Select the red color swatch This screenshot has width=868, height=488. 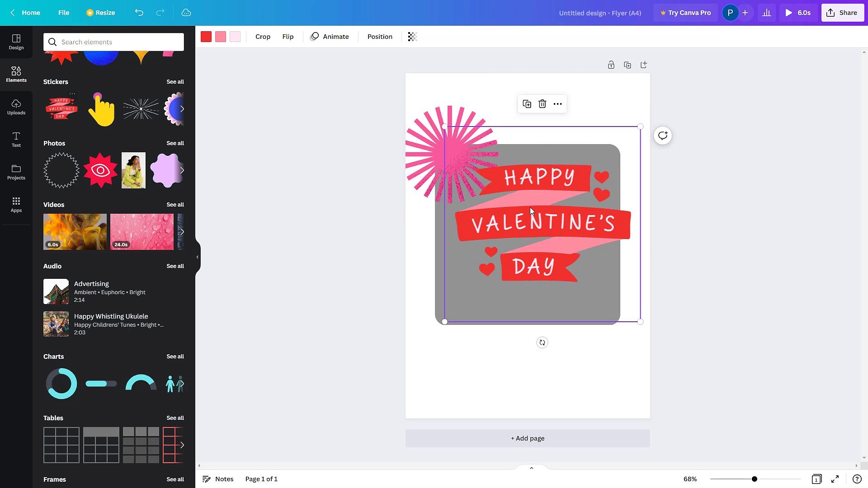(x=206, y=37)
